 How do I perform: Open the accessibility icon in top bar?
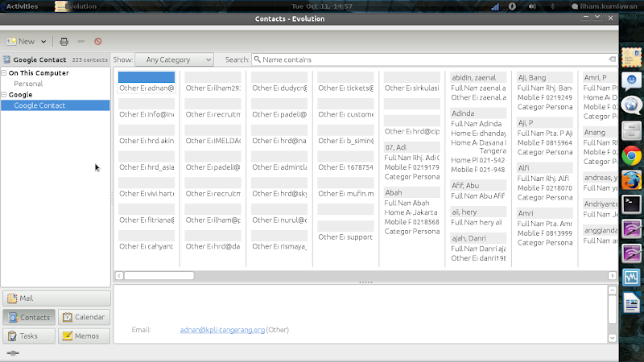512,6
